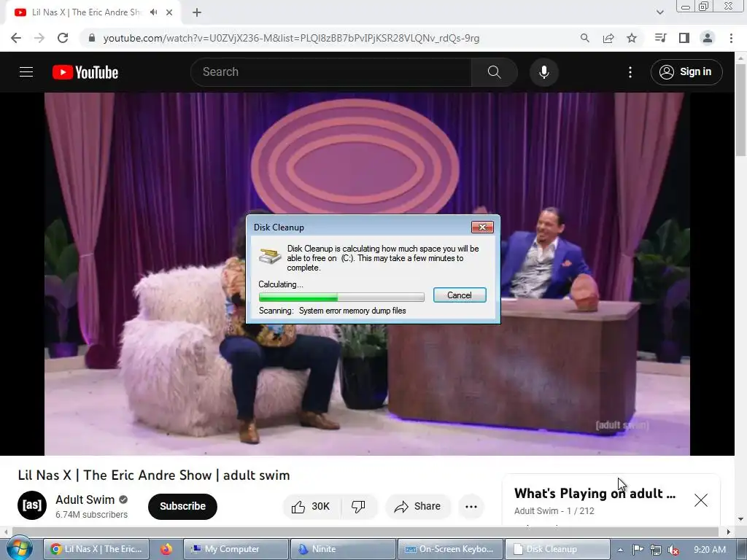
Task: Switch to On-Screen Keyboard taskbar window
Action: pyautogui.click(x=450, y=549)
